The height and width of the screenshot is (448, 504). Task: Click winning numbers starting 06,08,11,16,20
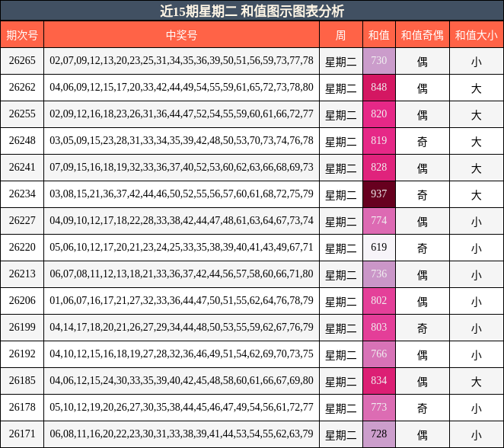181,434
